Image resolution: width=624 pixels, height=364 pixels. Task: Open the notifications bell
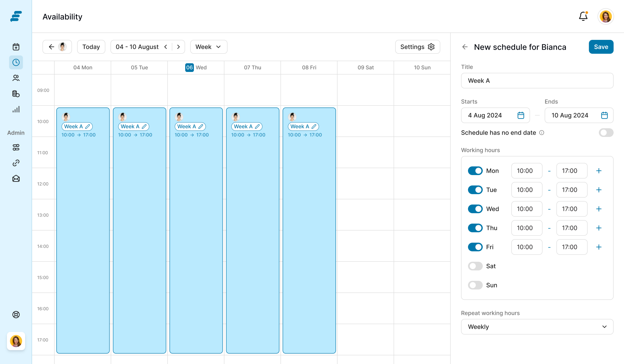tap(583, 16)
